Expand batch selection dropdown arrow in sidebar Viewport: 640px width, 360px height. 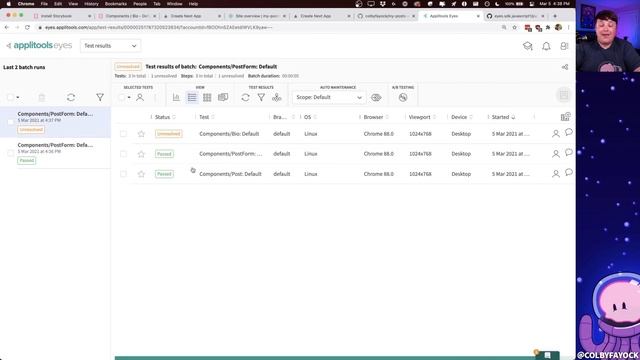(18, 98)
